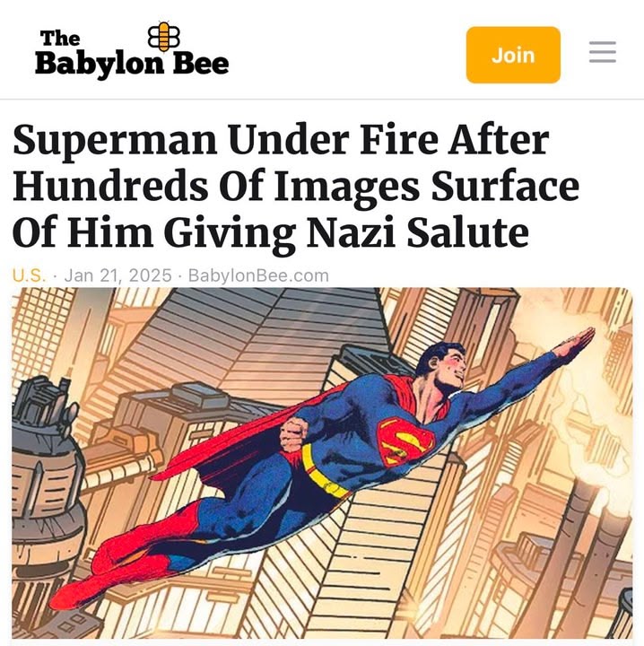This screenshot has width=644, height=646.
Task: Click the Join button
Action: click(x=513, y=55)
